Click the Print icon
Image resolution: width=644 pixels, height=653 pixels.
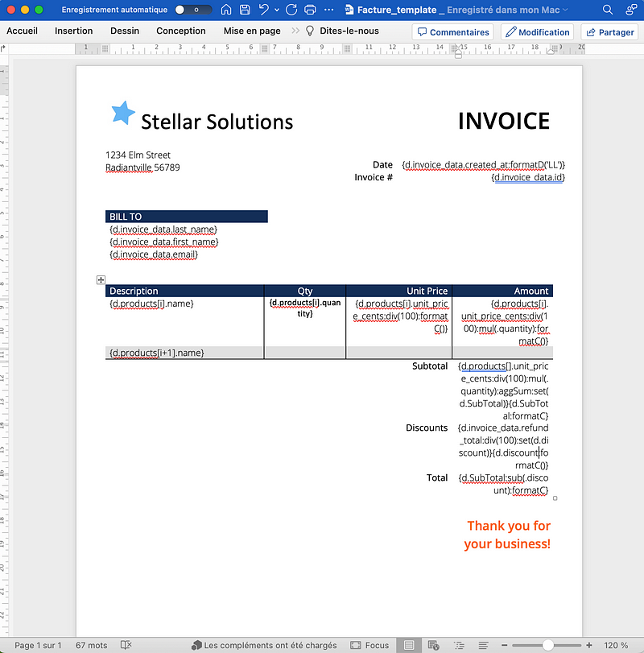pos(310,10)
